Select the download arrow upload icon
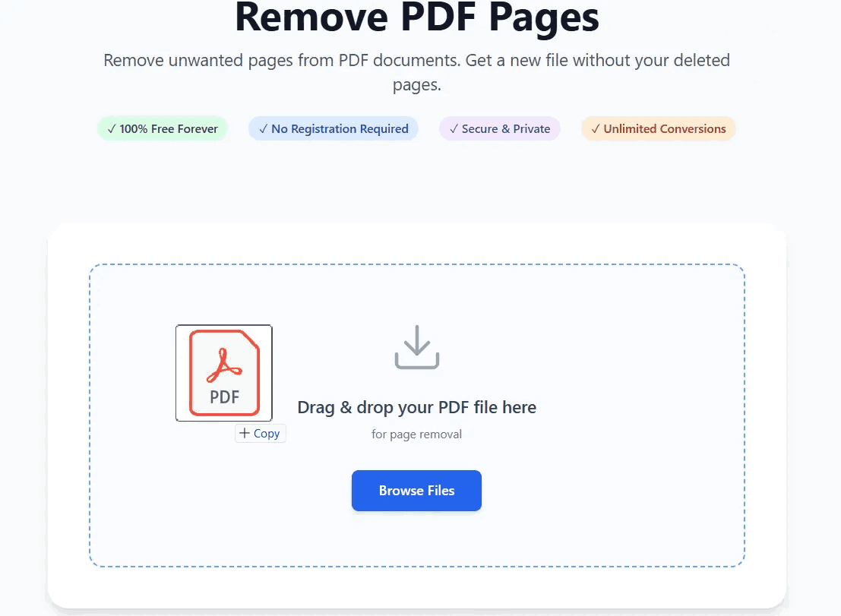841x616 pixels. coord(416,348)
